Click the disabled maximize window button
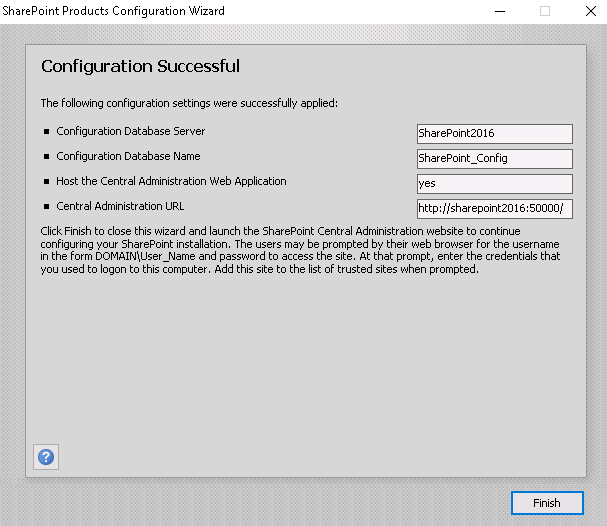 pyautogui.click(x=545, y=11)
